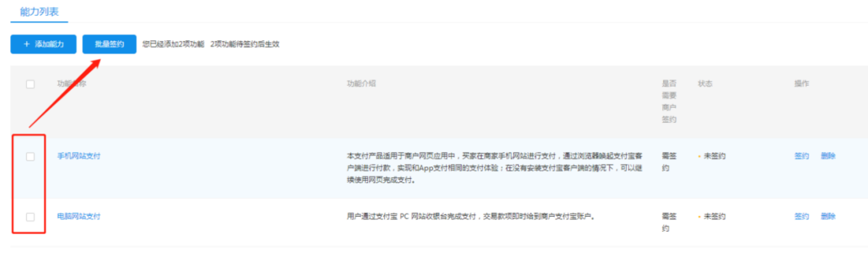Click the 是否需要商户签约 column header

pyautogui.click(x=669, y=101)
